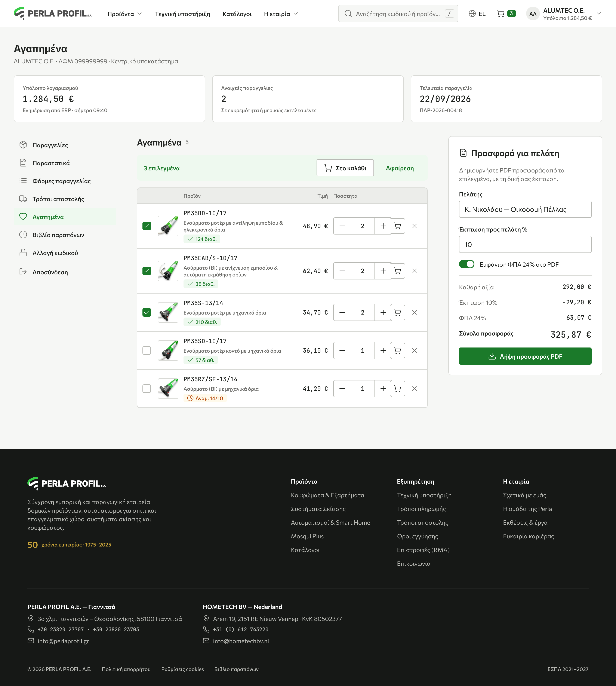
Task: Increase quantity of PM35EAB/S-10/17
Action: coord(383,271)
